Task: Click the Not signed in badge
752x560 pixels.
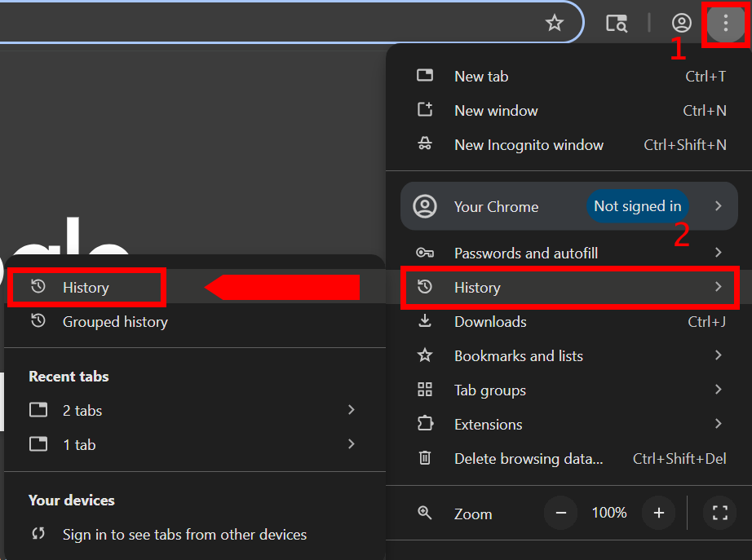Action: (638, 206)
